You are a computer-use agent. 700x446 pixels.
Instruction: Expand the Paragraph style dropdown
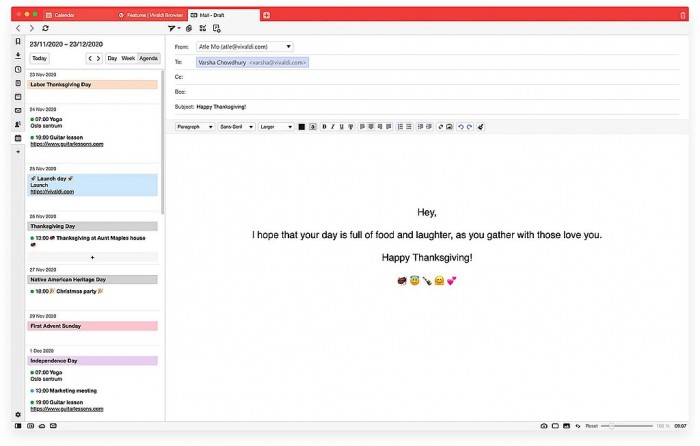pyautogui.click(x=194, y=127)
